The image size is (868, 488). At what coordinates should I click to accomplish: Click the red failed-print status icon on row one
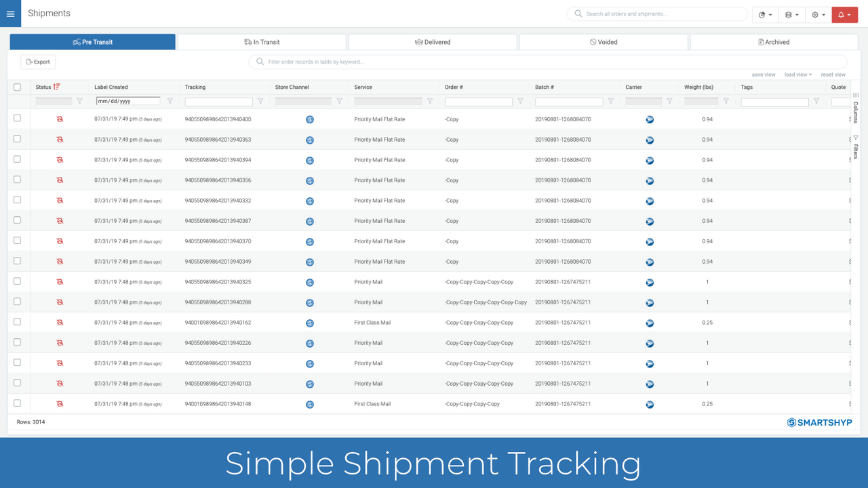(60, 119)
